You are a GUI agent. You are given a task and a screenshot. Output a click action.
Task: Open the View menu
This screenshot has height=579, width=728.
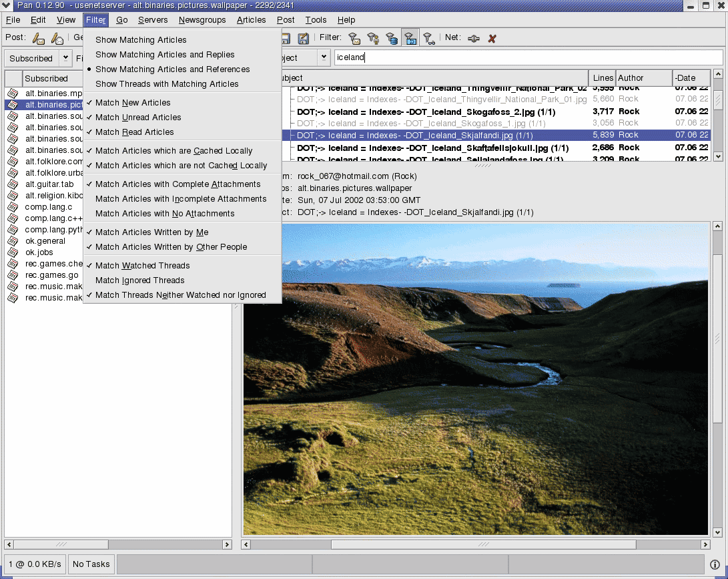pos(66,20)
